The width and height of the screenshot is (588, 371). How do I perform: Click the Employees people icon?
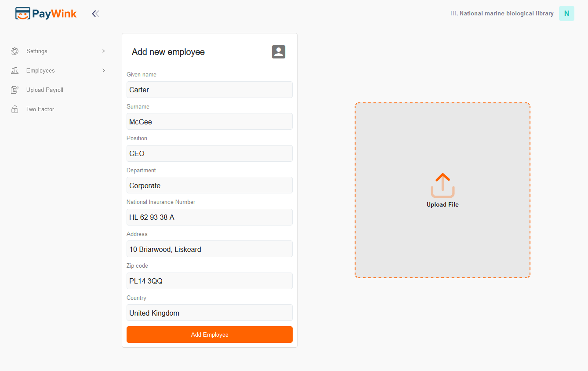pos(15,71)
